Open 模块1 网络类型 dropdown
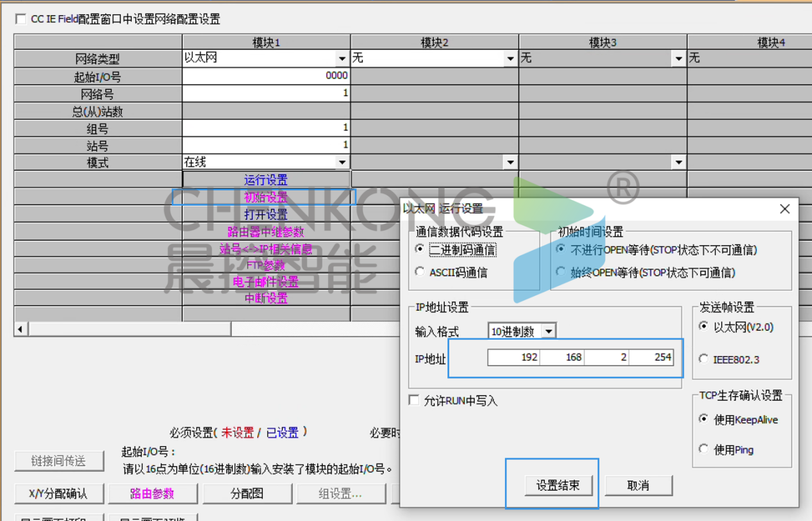812x521 pixels. [x=342, y=59]
